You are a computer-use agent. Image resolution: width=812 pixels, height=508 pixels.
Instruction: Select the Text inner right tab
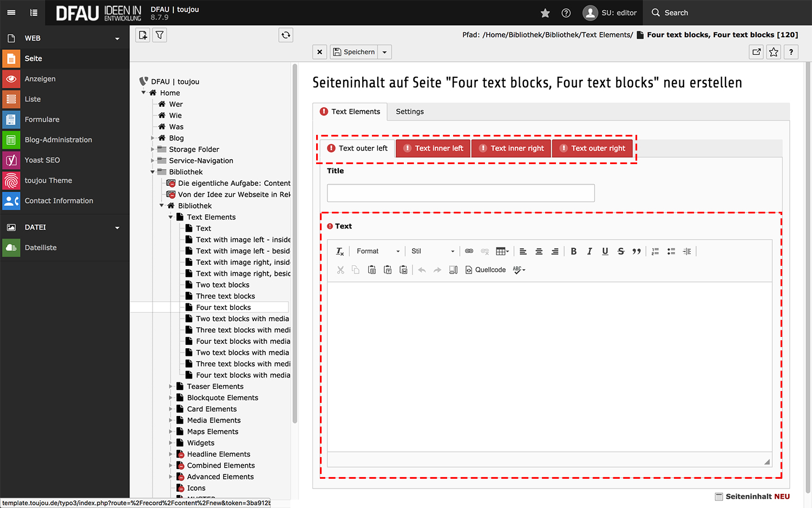[x=512, y=148]
